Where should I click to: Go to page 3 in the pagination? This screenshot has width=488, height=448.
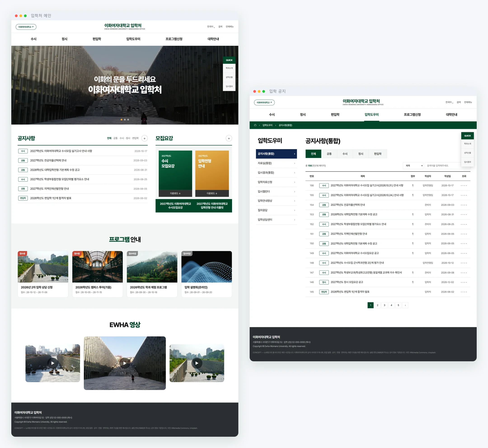pos(384,305)
